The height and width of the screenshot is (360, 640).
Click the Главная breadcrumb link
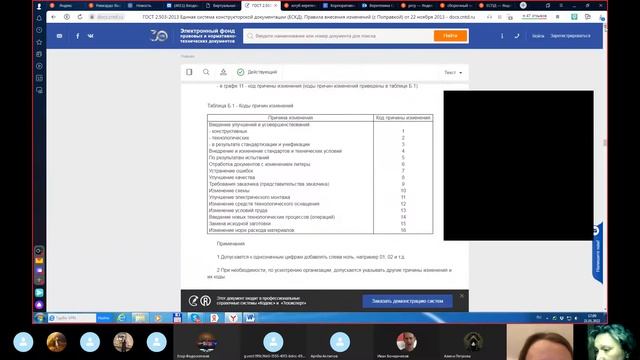coord(188,56)
